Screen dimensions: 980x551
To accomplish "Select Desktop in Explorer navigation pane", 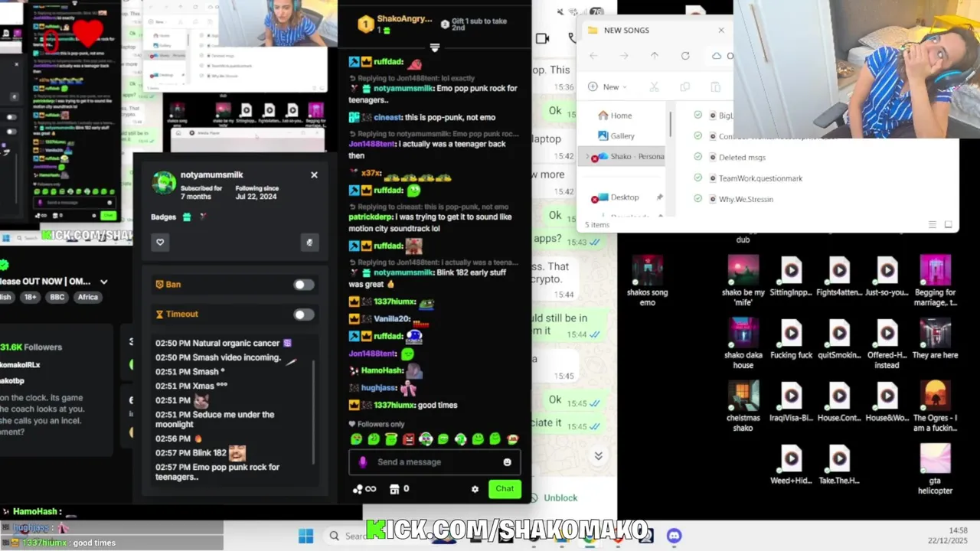I will [625, 197].
